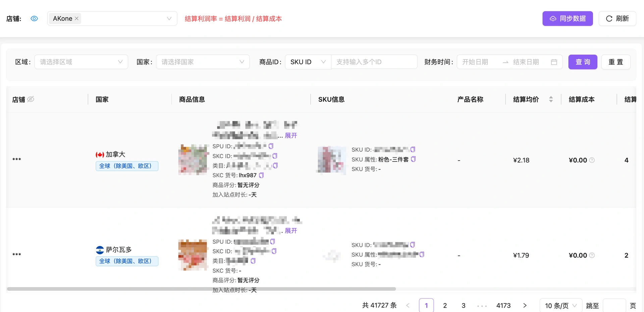Open the 10 条/页 page size dropdown

tap(561, 305)
